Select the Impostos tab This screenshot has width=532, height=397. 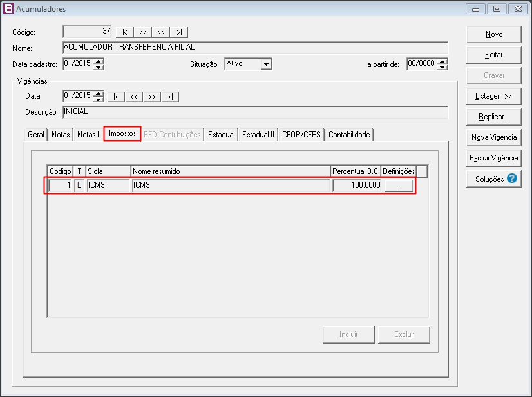(122, 133)
